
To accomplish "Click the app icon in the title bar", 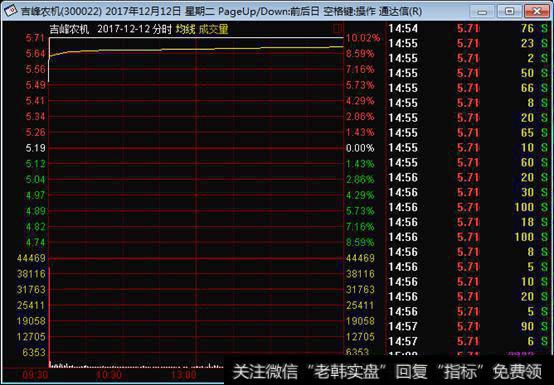I will coord(10,11).
